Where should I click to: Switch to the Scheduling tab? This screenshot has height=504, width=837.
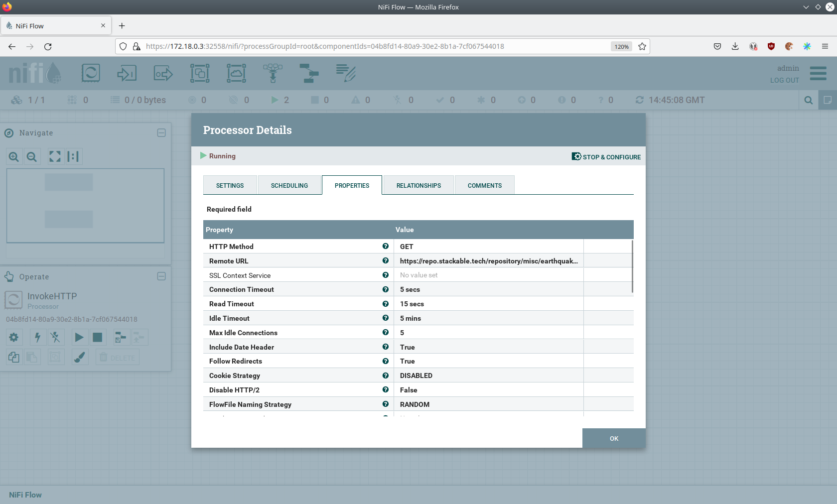(289, 185)
